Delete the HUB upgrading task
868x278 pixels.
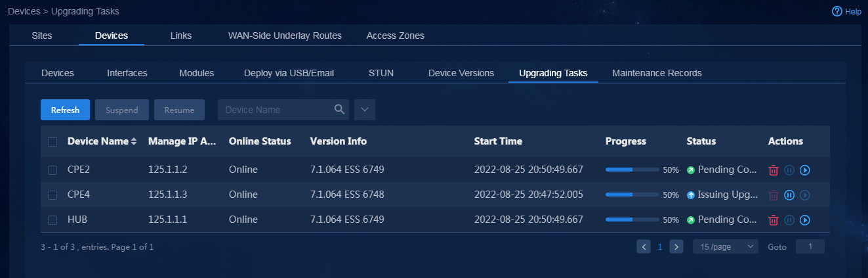point(774,220)
